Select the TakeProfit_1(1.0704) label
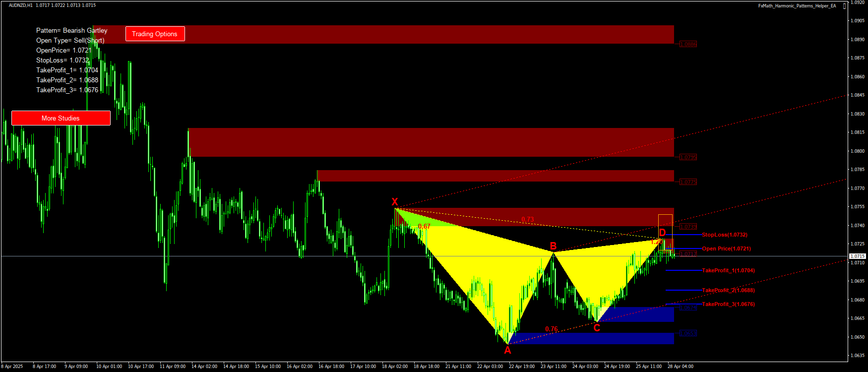This screenshot has height=372, width=868. (x=728, y=271)
